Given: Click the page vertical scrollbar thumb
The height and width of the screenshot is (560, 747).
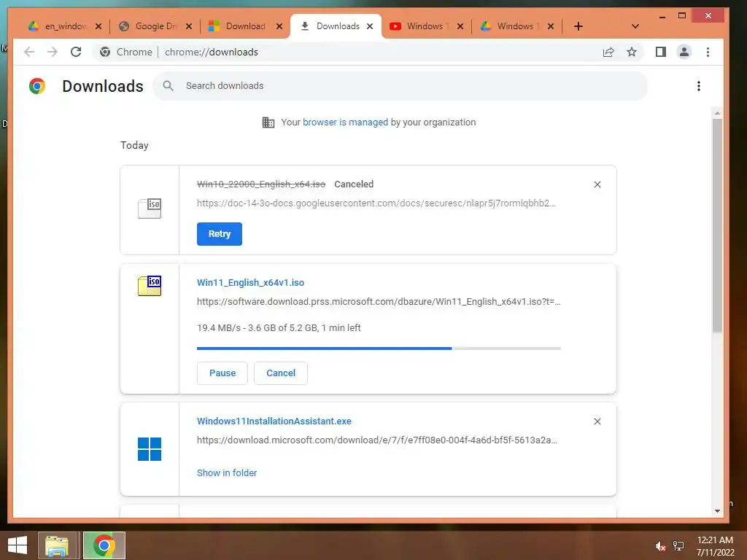Looking at the screenshot, I should click(x=717, y=225).
